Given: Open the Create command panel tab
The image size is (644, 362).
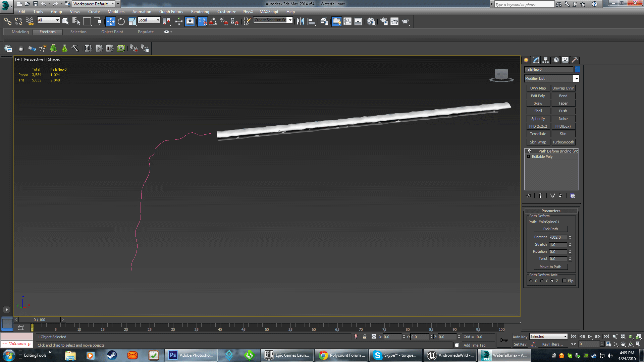Looking at the screenshot, I should (526, 60).
